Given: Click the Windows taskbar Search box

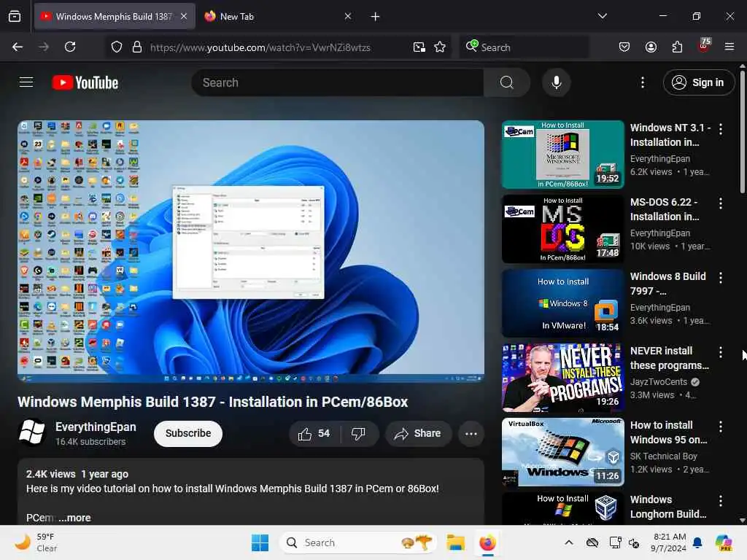Looking at the screenshot, I should click(x=357, y=542).
